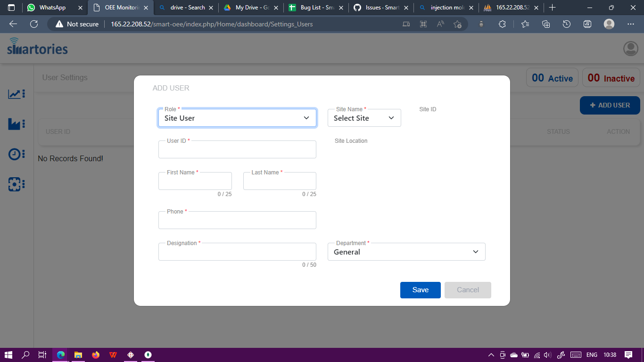644x362 pixels.
Task: Save the new user form
Action: (x=420, y=290)
